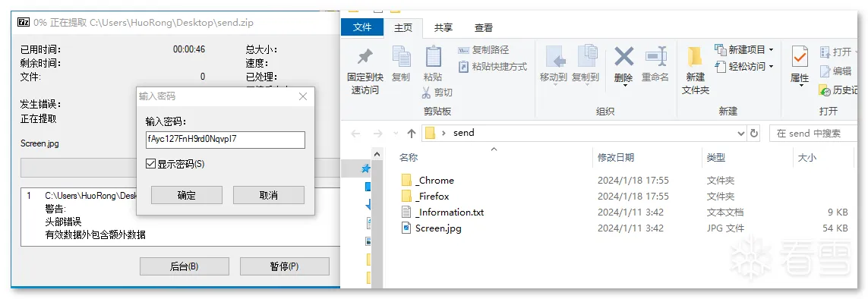Sort by Size (大小) column header
The image size is (868, 299).
click(806, 158)
